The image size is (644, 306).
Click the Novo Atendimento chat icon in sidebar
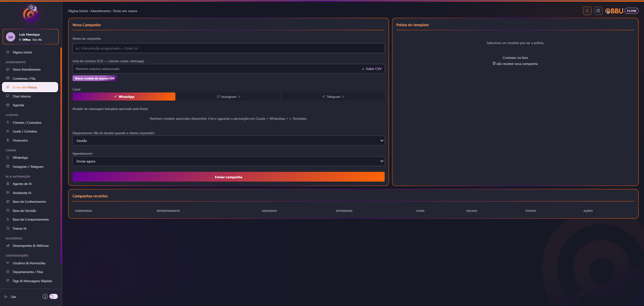pos(8,70)
